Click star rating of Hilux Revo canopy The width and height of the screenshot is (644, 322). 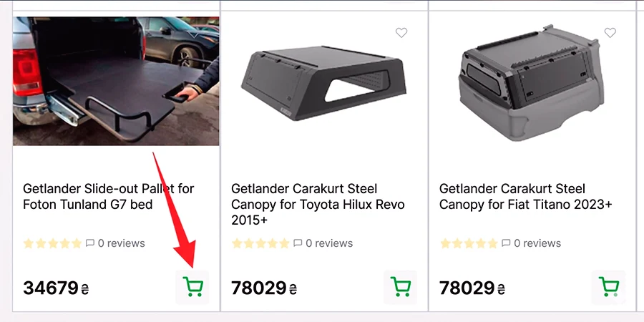click(260, 243)
